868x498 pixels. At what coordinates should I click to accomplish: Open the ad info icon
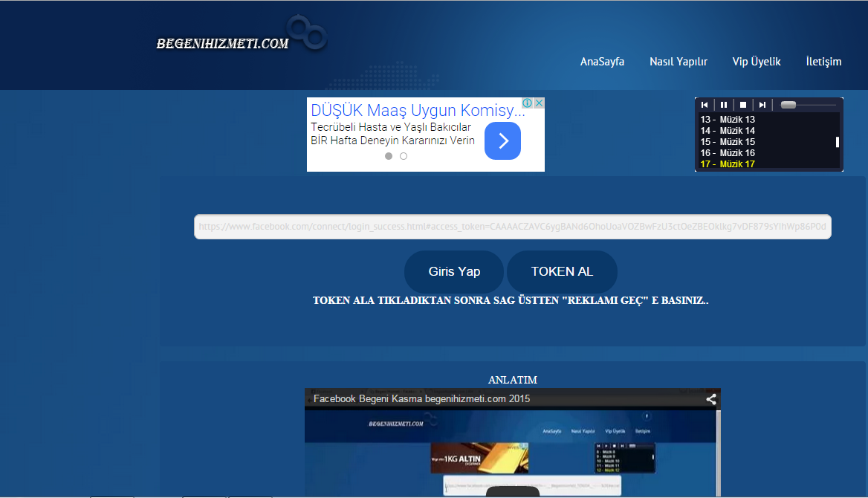pos(528,103)
